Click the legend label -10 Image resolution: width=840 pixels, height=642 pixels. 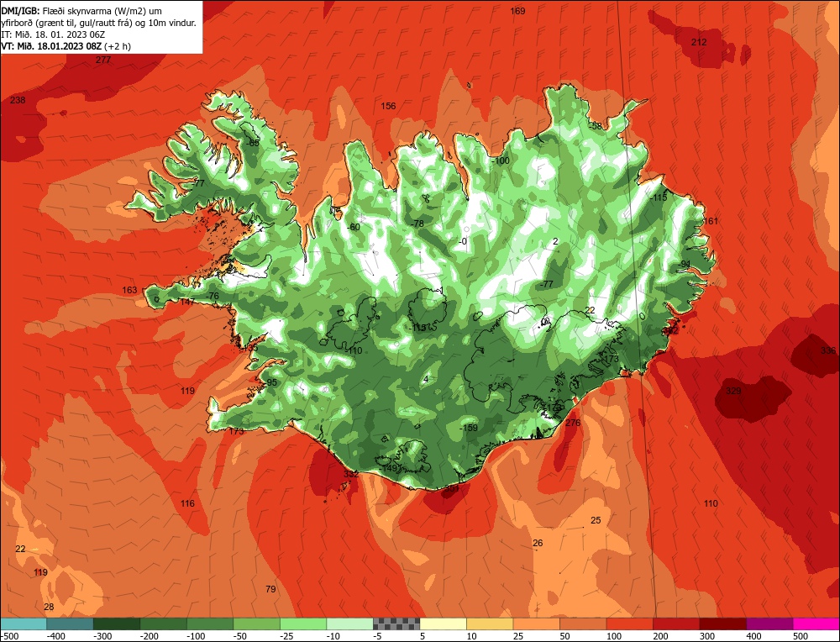[333, 636]
